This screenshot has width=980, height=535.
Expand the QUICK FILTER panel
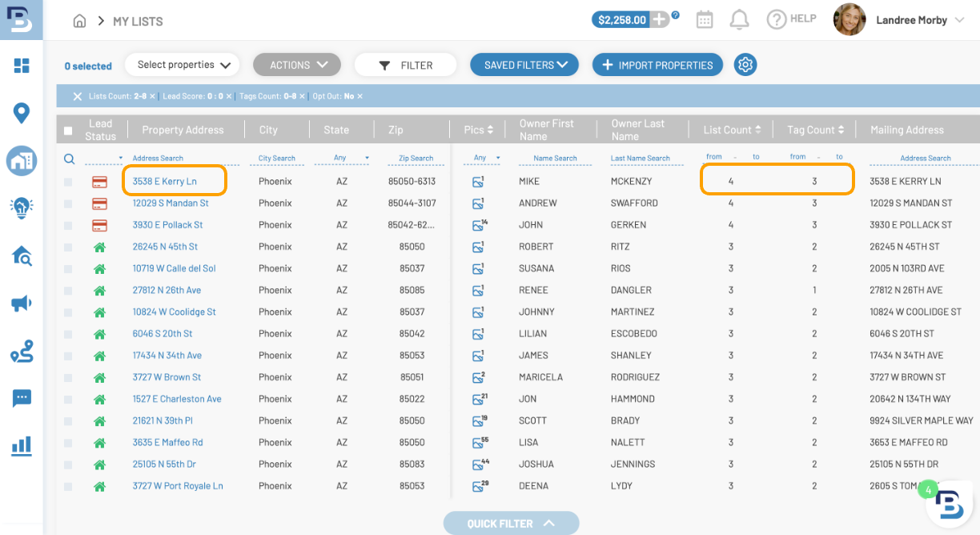point(511,523)
